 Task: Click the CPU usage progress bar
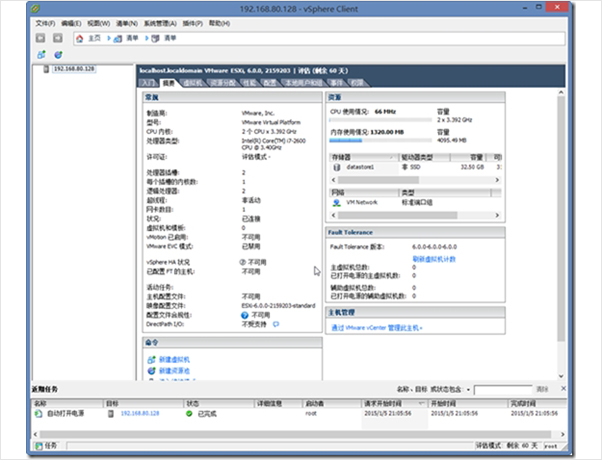coord(380,120)
